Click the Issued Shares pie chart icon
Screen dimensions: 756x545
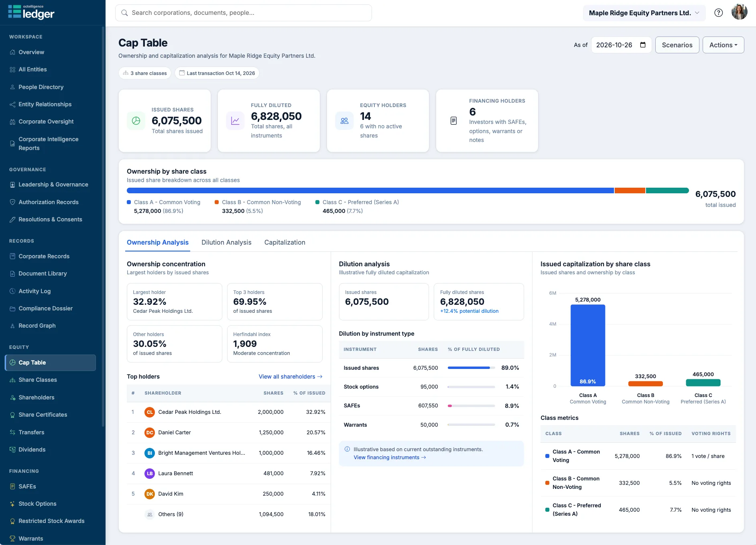click(136, 121)
